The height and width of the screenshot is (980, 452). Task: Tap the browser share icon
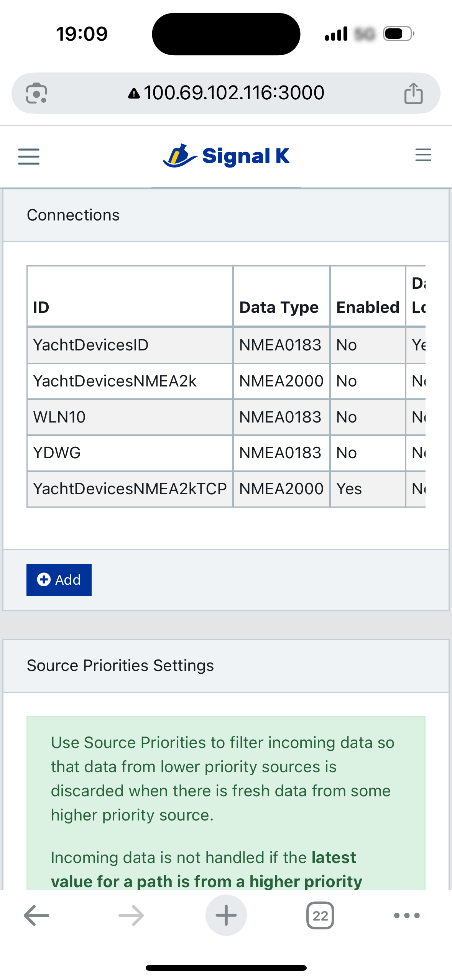tap(413, 93)
